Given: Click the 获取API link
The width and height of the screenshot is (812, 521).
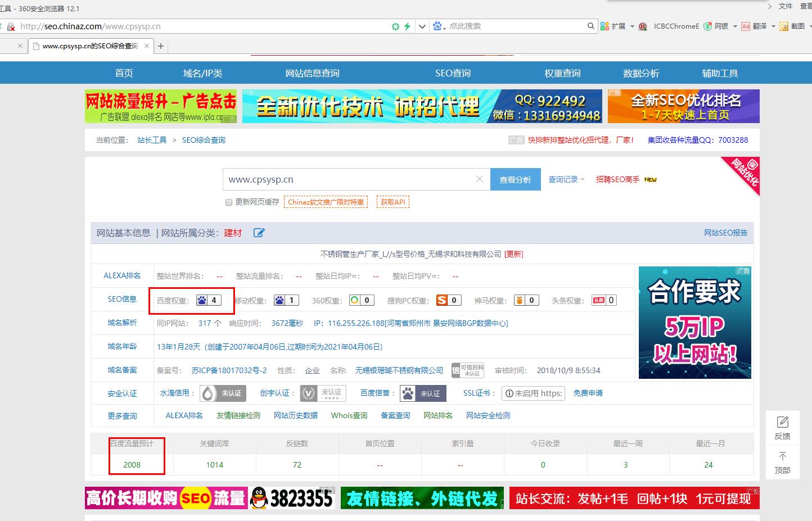Looking at the screenshot, I should point(393,202).
